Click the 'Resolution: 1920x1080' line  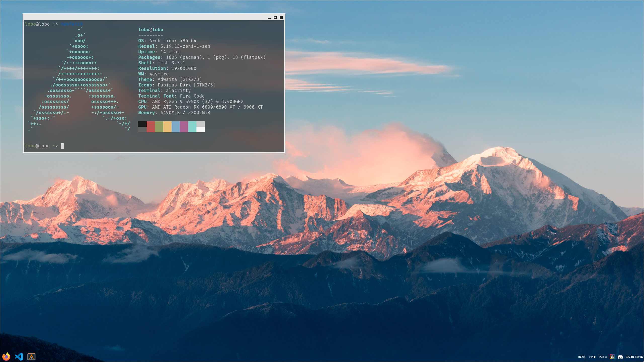tap(167, 68)
